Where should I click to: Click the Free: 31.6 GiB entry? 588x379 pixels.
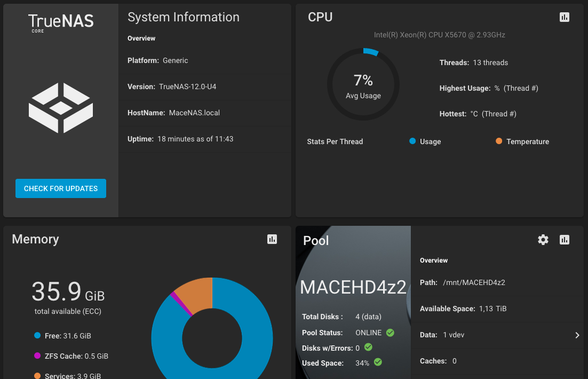[x=68, y=336]
